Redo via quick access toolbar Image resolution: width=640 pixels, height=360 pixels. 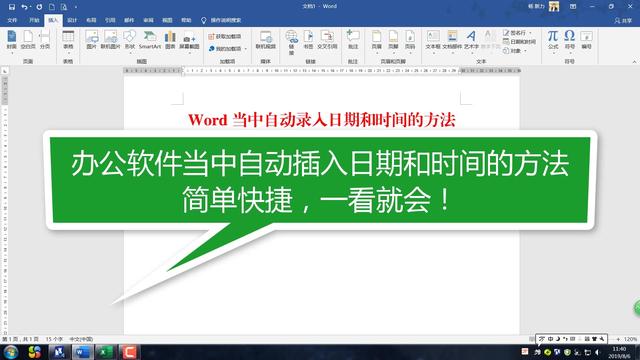click(x=39, y=7)
